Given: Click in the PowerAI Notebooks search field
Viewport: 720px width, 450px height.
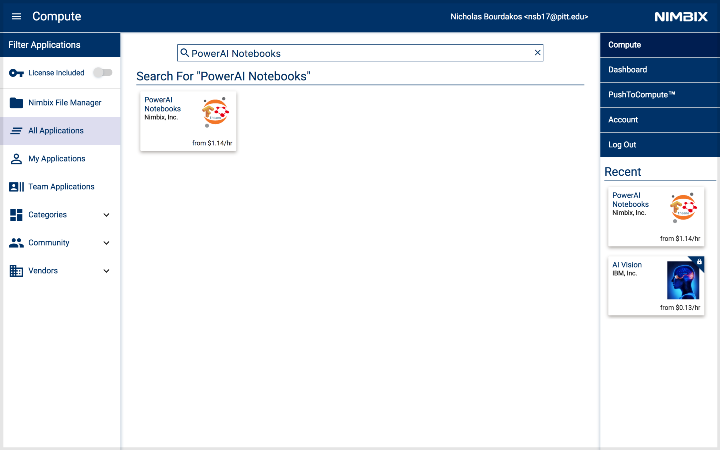Looking at the screenshot, I should point(360,53).
